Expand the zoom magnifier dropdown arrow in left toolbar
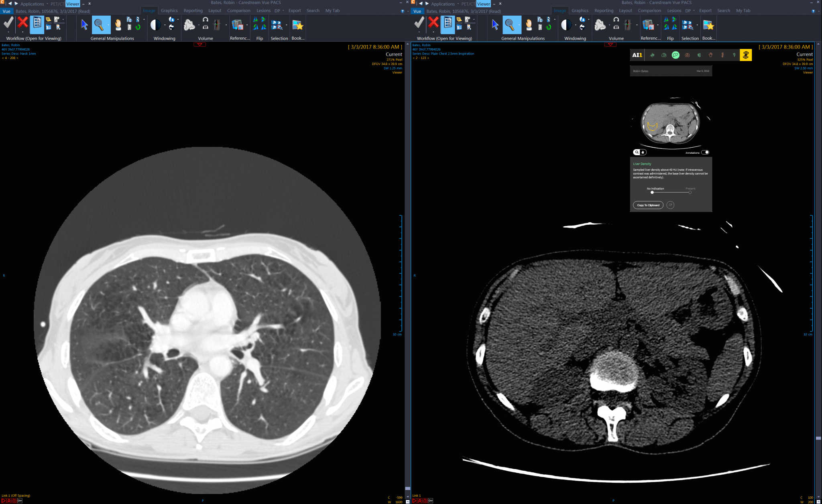 click(x=108, y=25)
